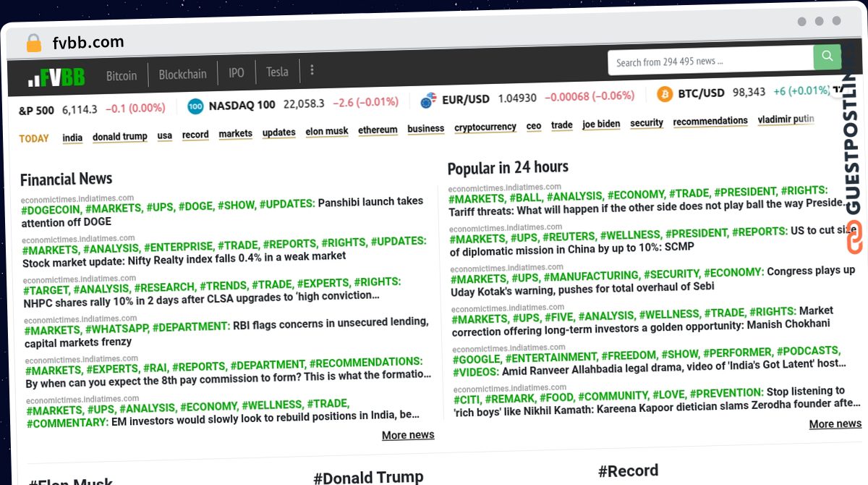Open the Popular in 24 hours heading
Viewport: 868px width, 485px height.
tap(508, 168)
